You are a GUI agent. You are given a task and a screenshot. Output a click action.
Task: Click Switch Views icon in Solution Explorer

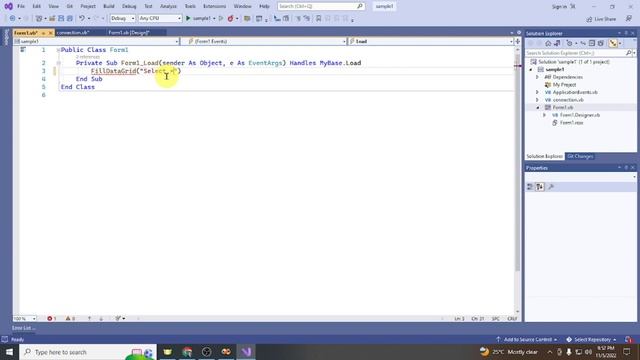557,43
